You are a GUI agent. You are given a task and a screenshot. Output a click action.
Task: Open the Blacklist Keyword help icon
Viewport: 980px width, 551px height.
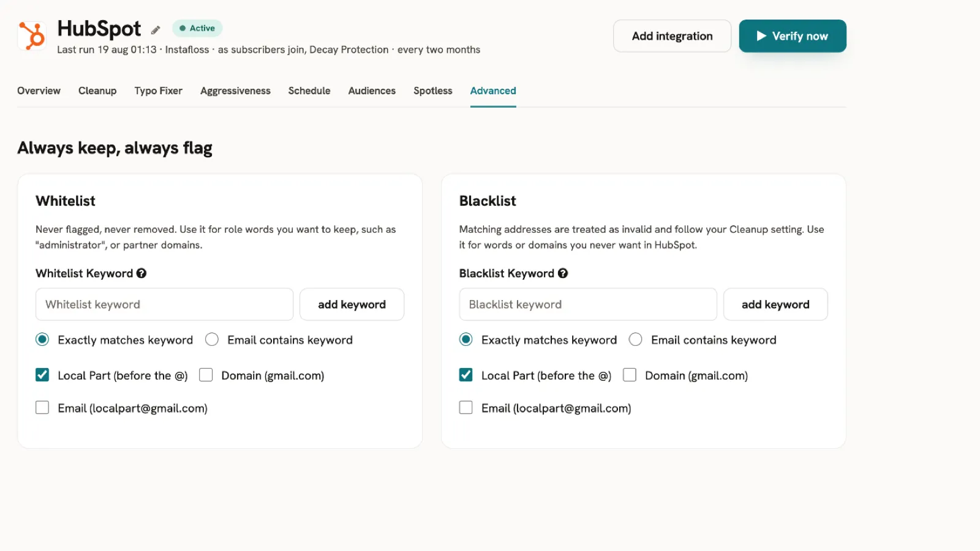[x=563, y=273]
